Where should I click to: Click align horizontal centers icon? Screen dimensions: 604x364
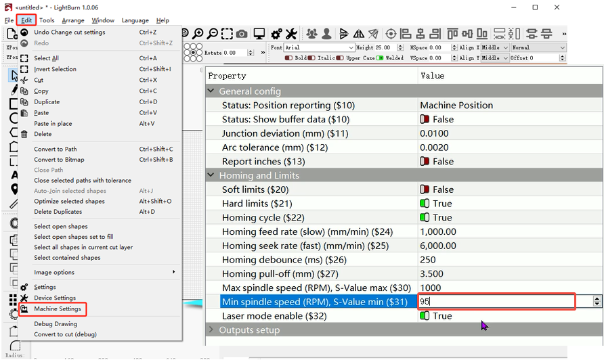420,34
